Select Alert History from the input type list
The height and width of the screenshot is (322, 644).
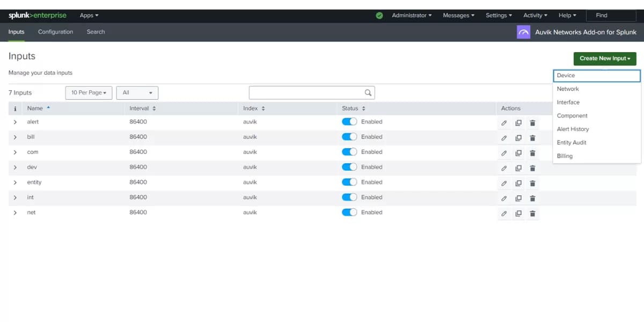coord(573,129)
